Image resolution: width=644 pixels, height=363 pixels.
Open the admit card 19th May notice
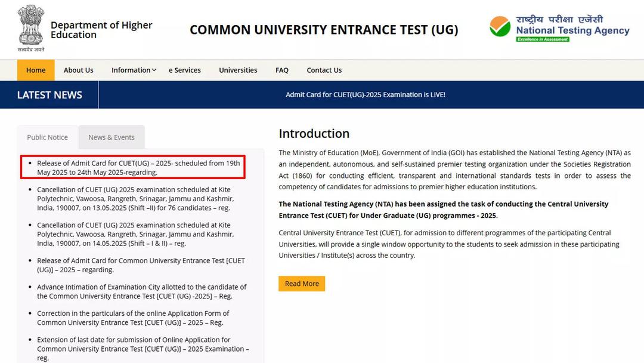click(x=138, y=168)
